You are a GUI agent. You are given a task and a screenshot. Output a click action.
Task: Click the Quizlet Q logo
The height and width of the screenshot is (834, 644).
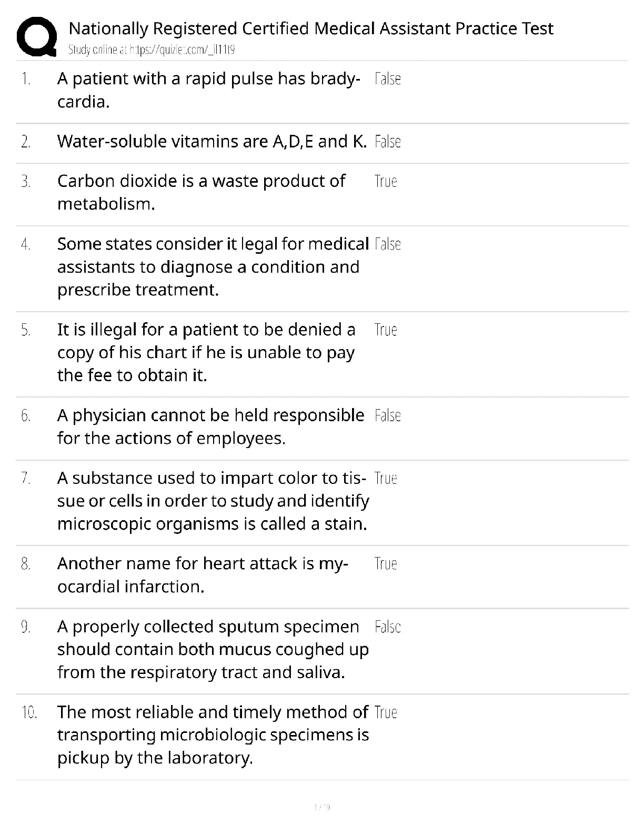(36, 36)
